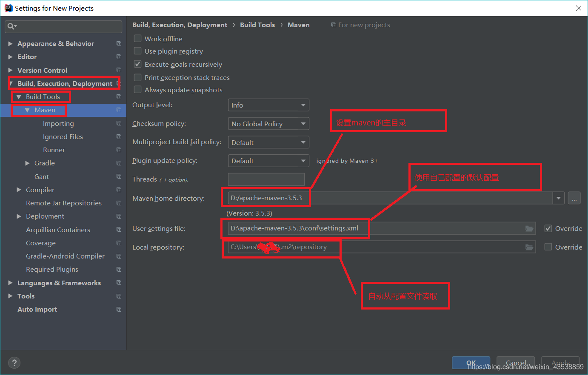Toggle Use plugin registry checkbox
Screen dimensions: 588x375
pos(137,51)
